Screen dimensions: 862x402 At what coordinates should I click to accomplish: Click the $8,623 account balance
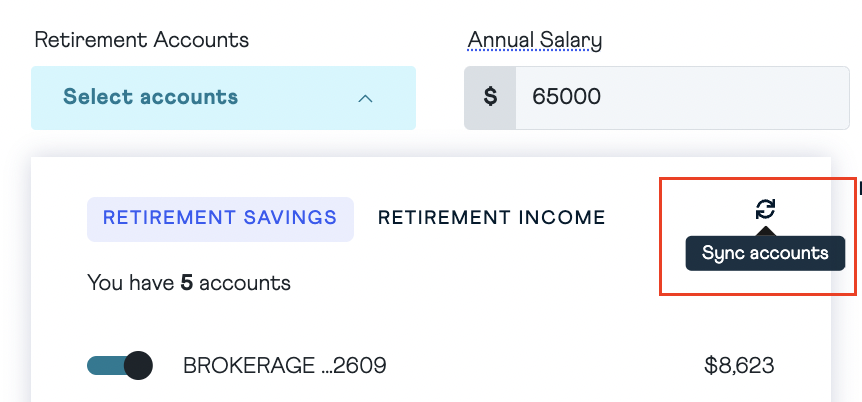click(738, 366)
